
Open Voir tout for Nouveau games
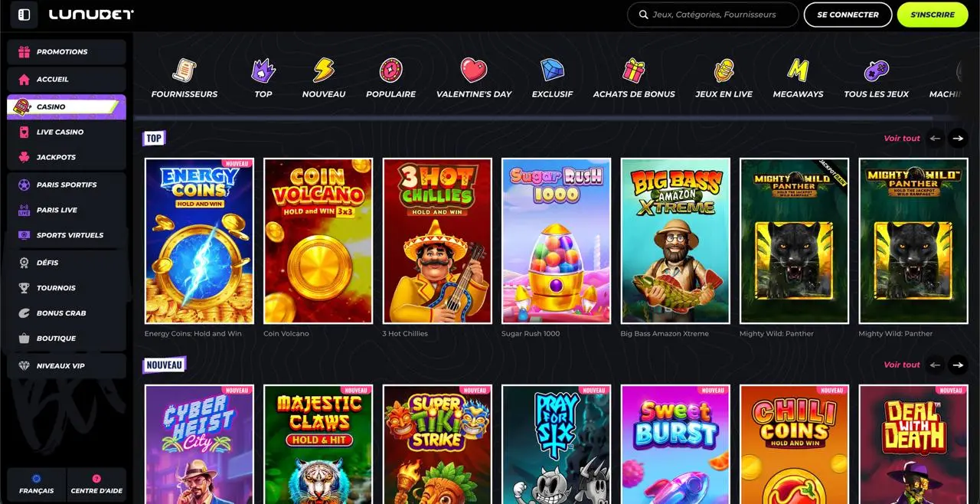(x=901, y=365)
